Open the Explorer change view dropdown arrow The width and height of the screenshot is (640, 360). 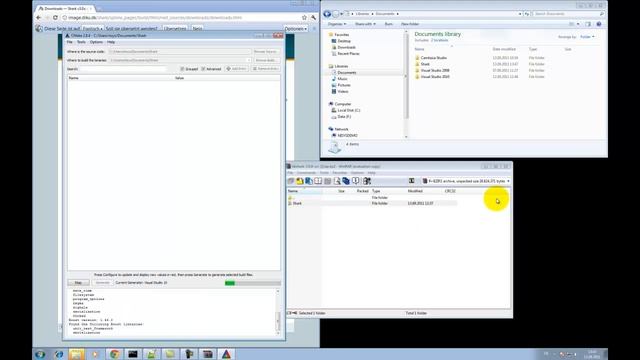click(x=578, y=24)
